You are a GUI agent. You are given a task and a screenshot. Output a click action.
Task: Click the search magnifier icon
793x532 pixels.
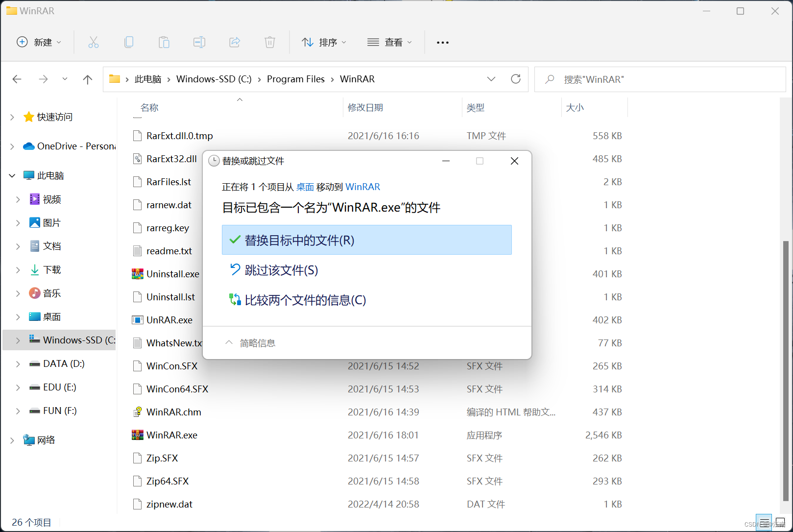pos(550,79)
